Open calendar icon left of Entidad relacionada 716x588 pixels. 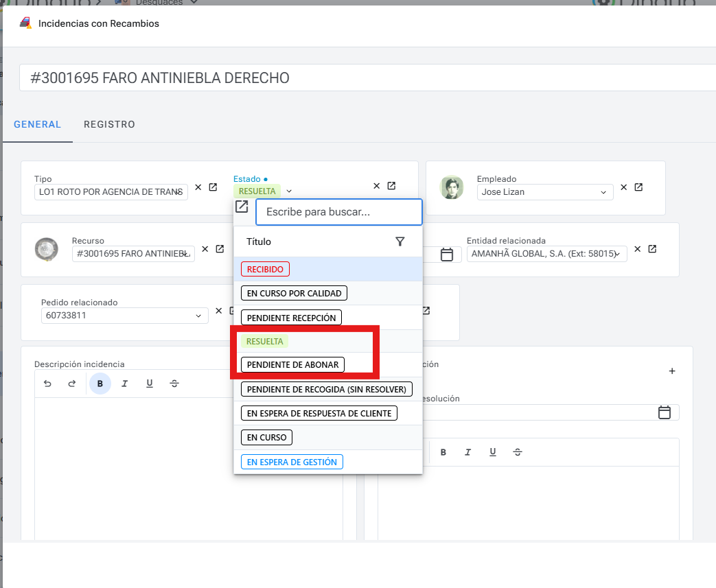(446, 255)
